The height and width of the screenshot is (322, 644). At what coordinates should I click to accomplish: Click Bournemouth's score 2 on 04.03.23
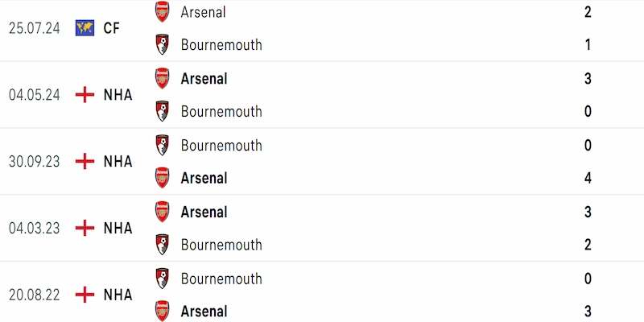(x=588, y=245)
